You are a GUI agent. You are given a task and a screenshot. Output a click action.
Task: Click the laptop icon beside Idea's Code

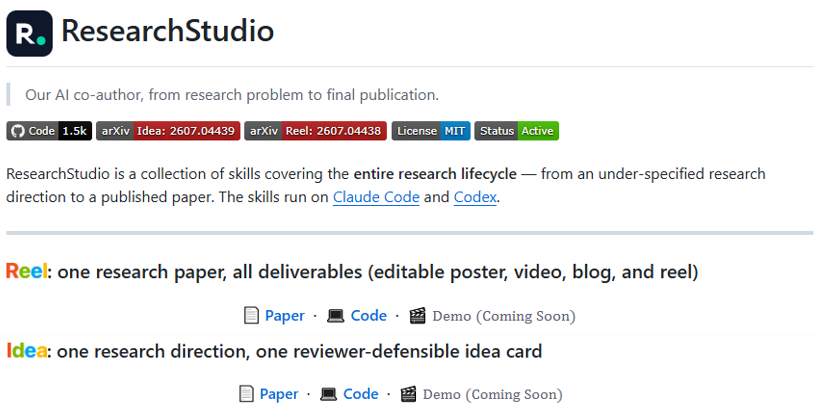tap(328, 394)
